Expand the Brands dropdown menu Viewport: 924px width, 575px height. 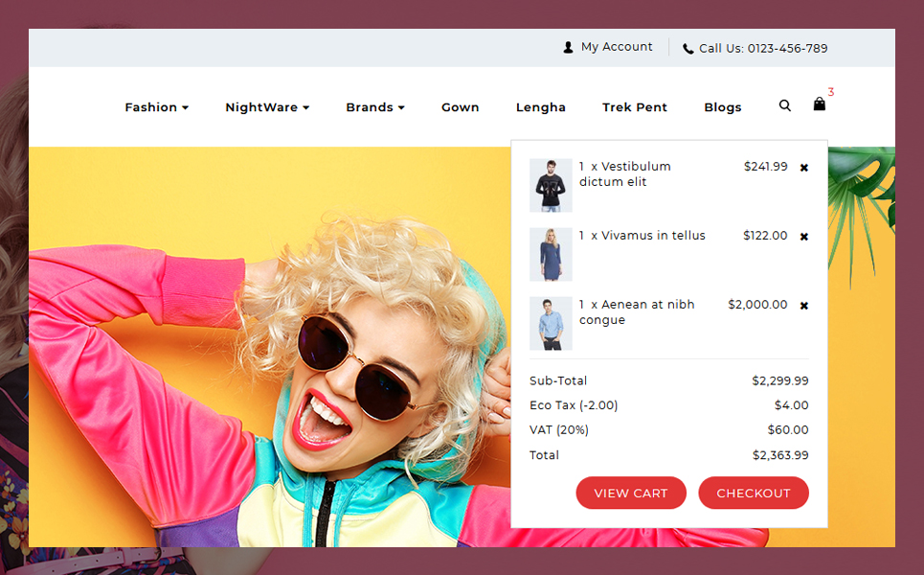coord(375,107)
